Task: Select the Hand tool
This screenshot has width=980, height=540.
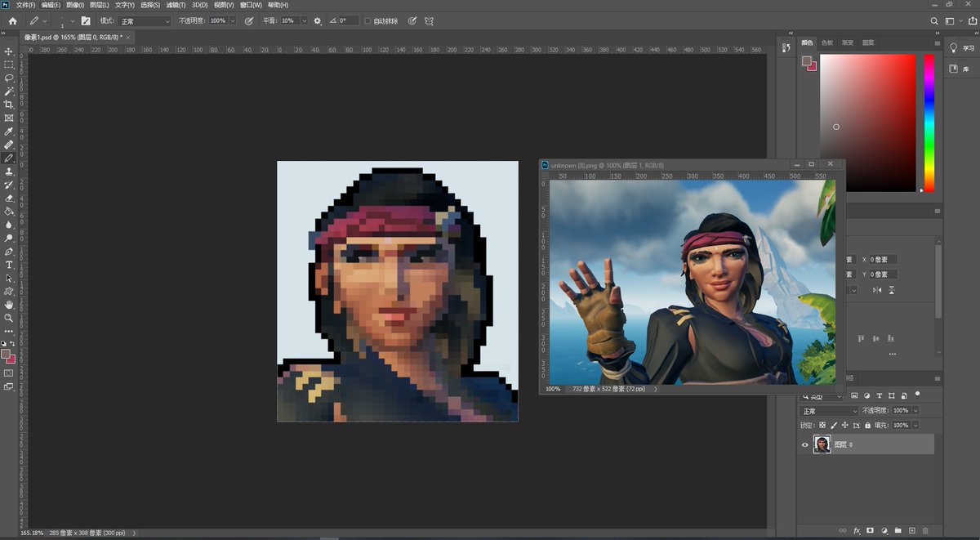Action: [x=9, y=306]
